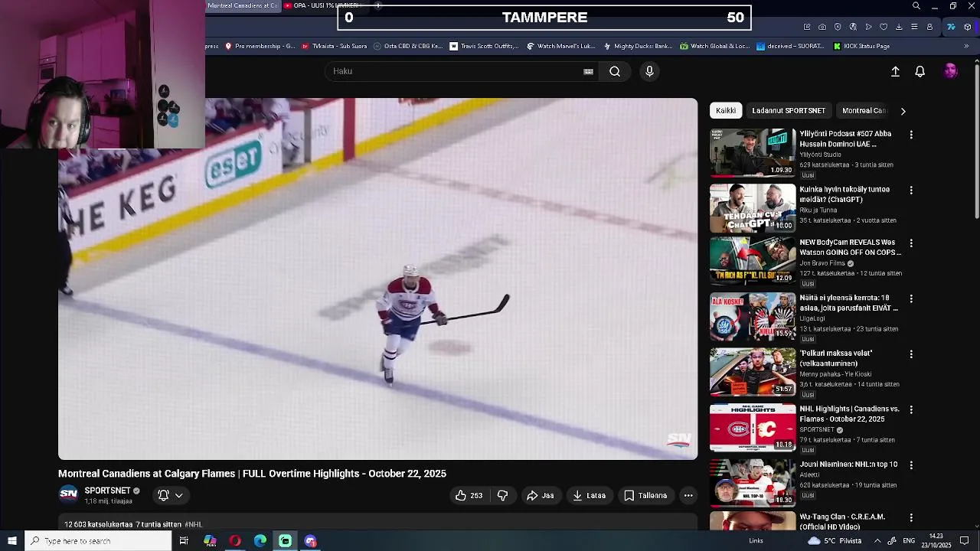Screen dimensions: 980x551
Task: Dislike the video with thumbs-down
Action: [x=502, y=495]
